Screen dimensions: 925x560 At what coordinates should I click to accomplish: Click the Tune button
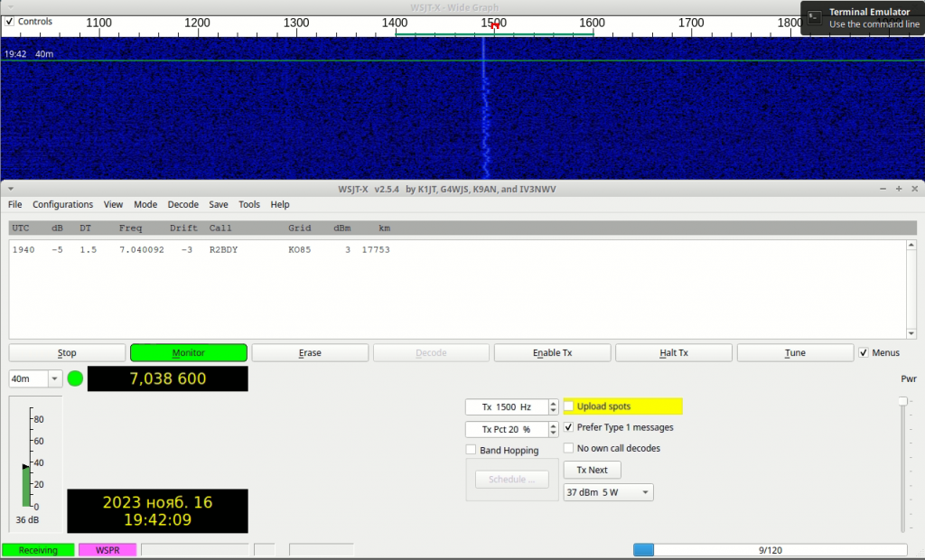795,353
